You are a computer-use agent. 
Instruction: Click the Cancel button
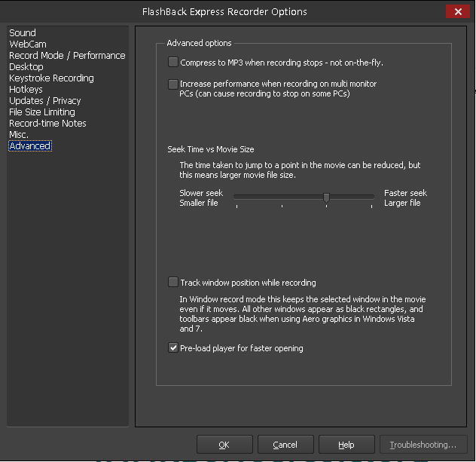(285, 445)
